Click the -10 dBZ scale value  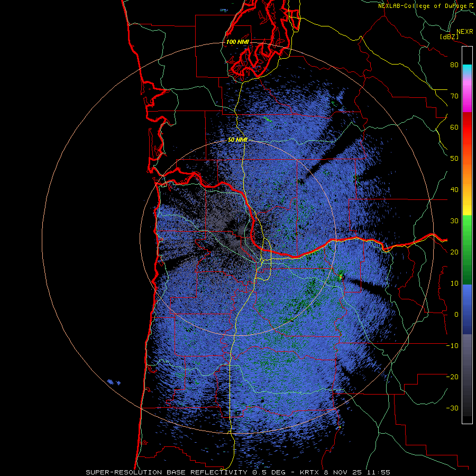pos(452,346)
